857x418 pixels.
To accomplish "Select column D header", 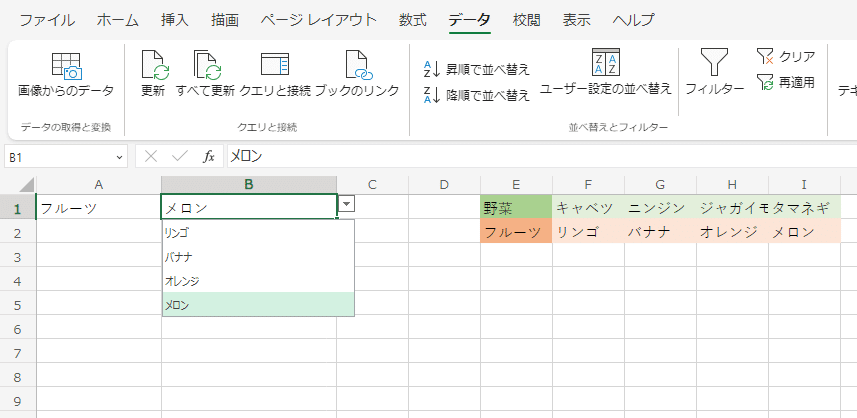I will click(x=444, y=185).
